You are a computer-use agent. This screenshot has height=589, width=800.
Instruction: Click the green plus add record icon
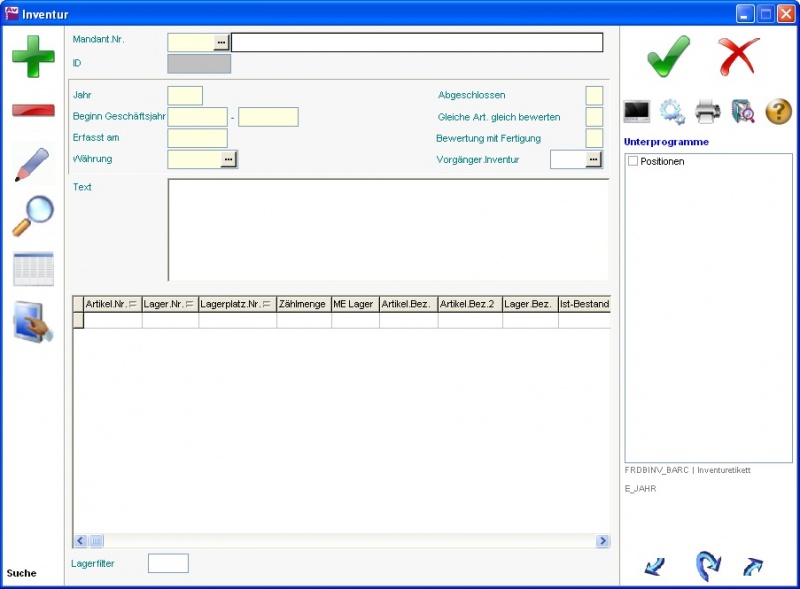(33, 56)
